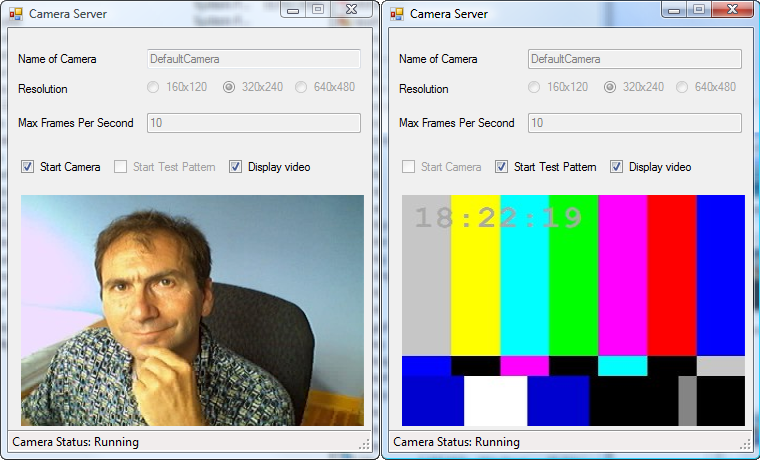This screenshot has width=760, height=460.
Task: Click resize grip in right window status bar
Action: click(746, 444)
